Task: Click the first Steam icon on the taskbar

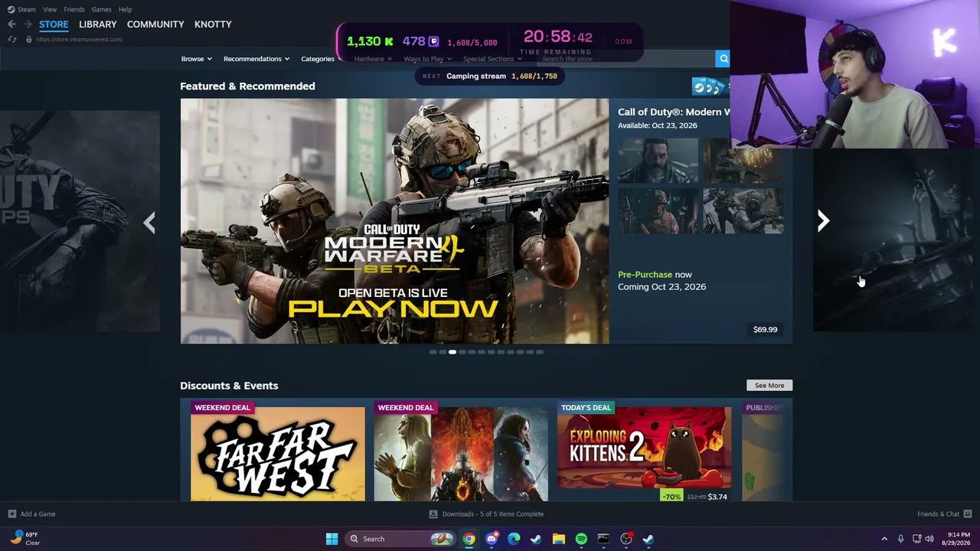Action: coord(536,539)
